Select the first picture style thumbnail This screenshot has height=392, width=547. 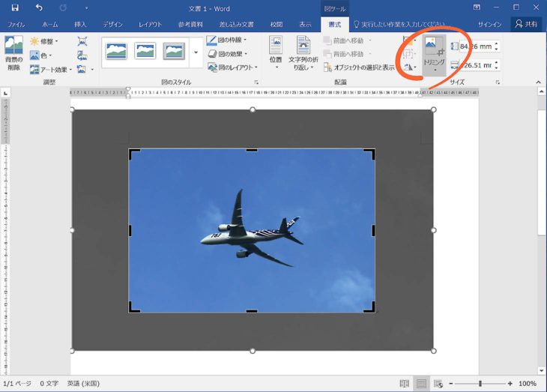click(117, 51)
